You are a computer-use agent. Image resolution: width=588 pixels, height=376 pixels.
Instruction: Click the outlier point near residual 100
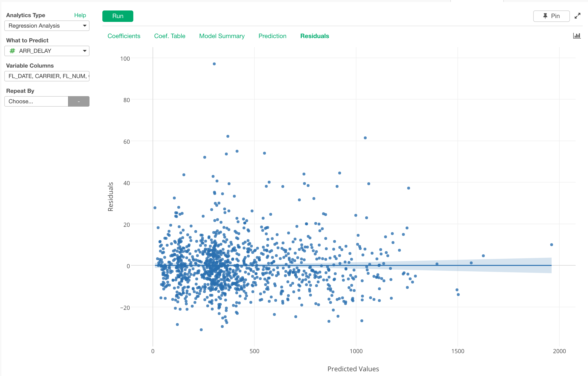click(x=214, y=64)
